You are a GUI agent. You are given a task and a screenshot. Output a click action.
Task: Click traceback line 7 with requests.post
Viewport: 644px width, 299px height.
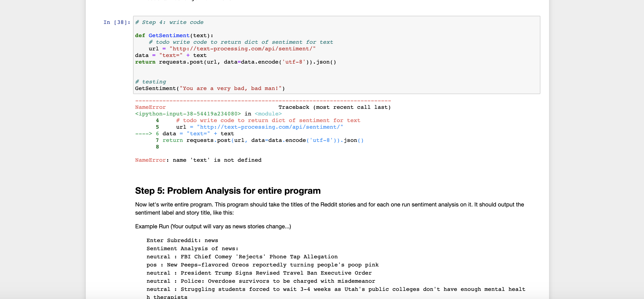(263, 140)
